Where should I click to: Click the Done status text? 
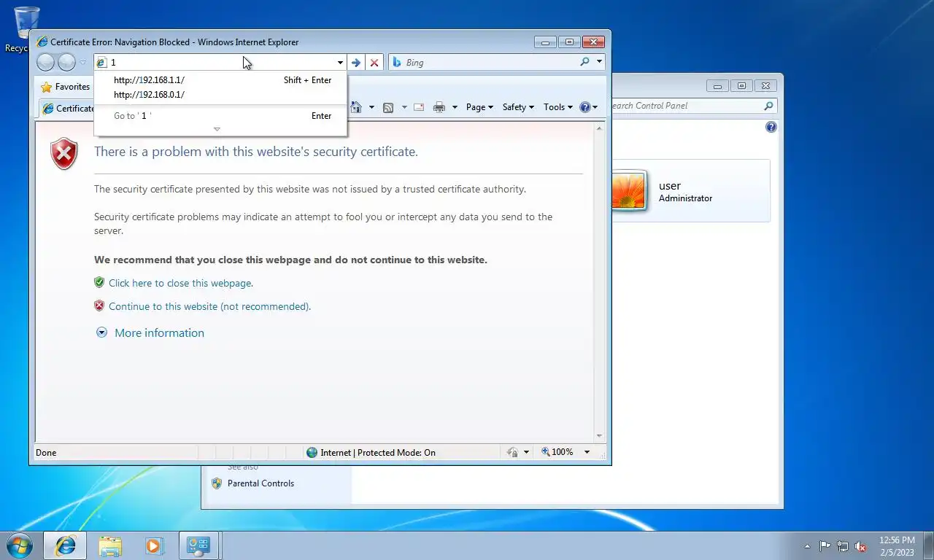click(x=46, y=453)
